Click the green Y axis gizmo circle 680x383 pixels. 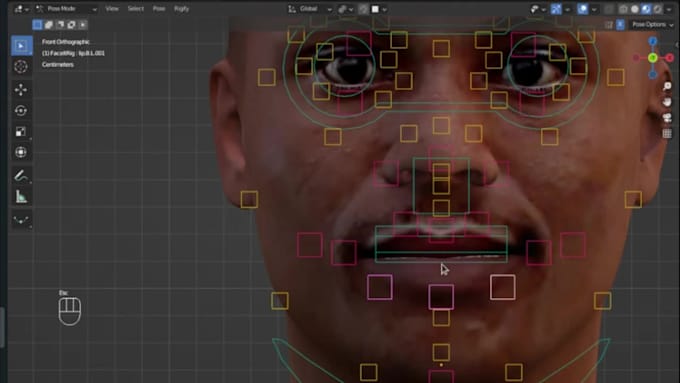tap(653, 58)
